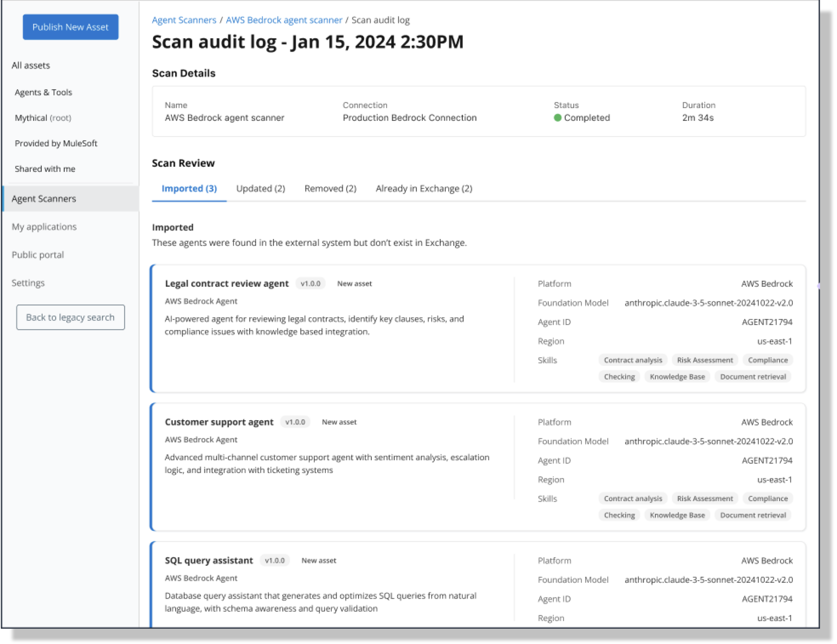Click Agent Scanners in the breadcrumb trail
This screenshot has width=837, height=644.
[x=184, y=20]
